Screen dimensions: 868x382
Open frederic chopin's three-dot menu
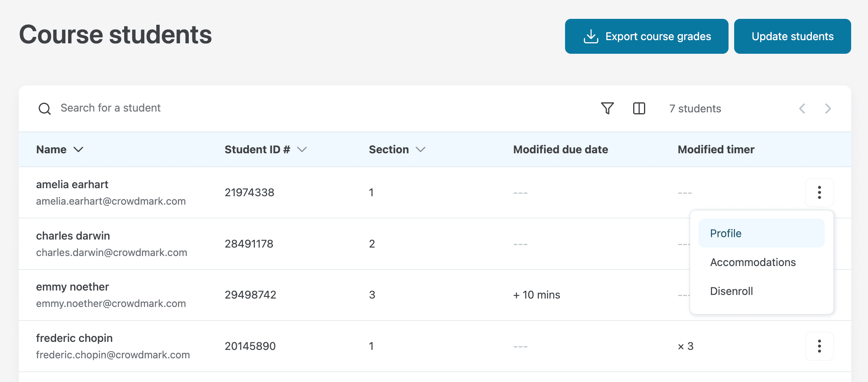click(819, 346)
